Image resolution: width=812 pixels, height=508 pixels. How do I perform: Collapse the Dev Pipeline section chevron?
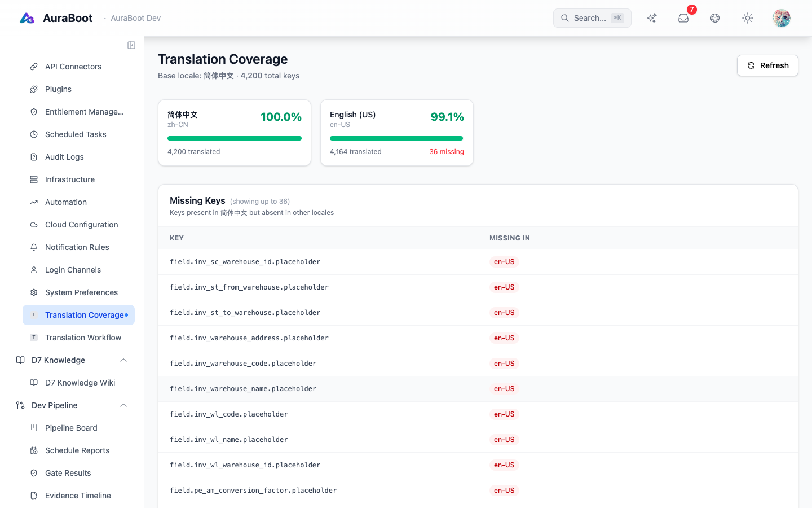(123, 405)
